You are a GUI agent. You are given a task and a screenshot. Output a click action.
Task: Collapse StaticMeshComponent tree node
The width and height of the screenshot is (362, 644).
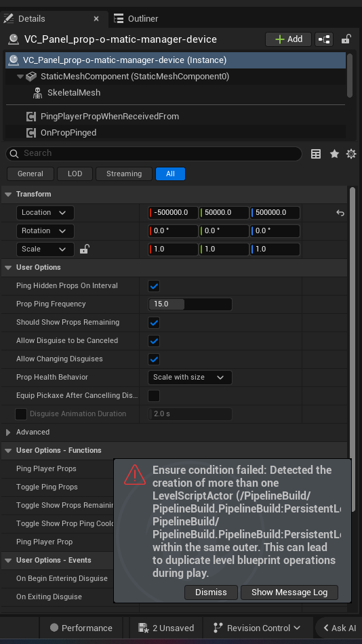click(x=20, y=77)
